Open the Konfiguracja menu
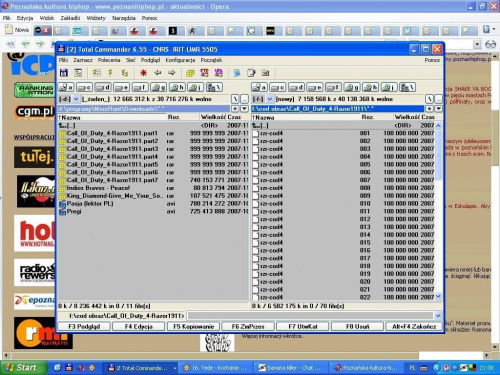This screenshot has width=500, height=375. point(180,60)
